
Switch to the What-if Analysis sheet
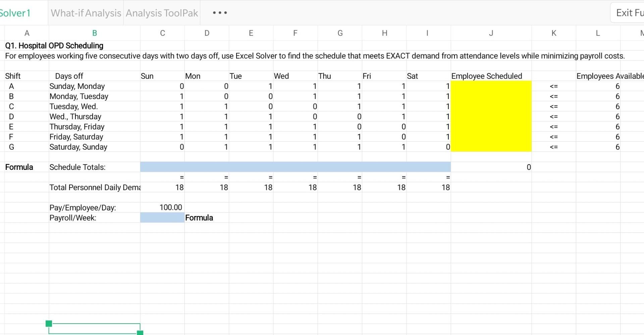point(86,13)
